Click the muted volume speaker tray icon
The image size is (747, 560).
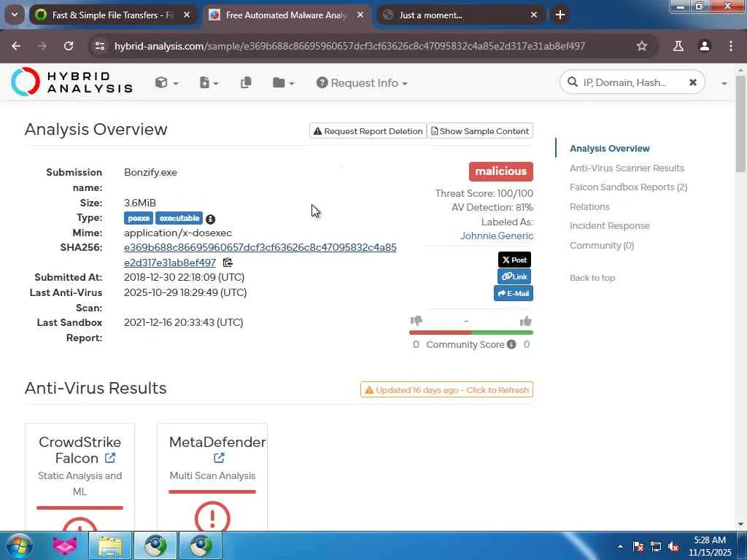click(673, 547)
